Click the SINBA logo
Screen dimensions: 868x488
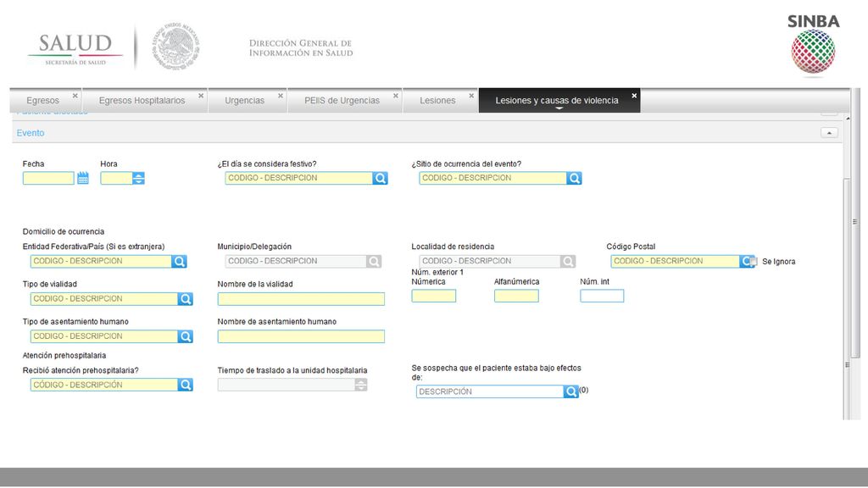click(813, 44)
